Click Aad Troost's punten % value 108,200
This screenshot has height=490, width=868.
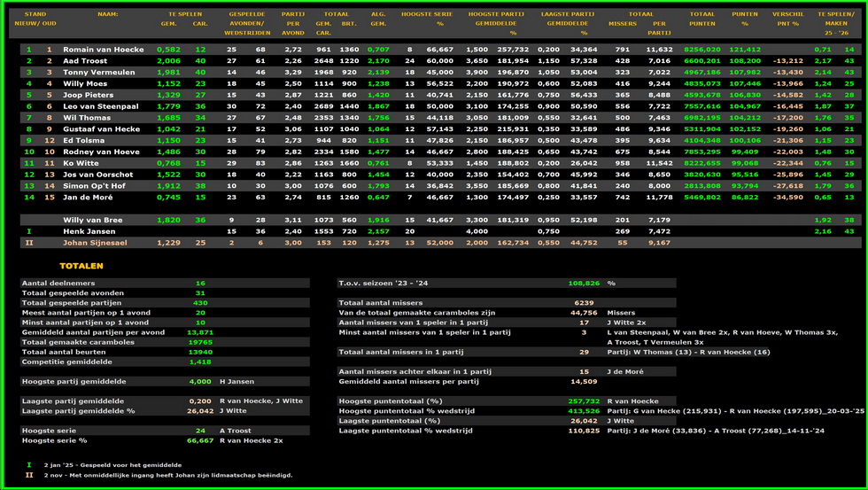point(745,61)
